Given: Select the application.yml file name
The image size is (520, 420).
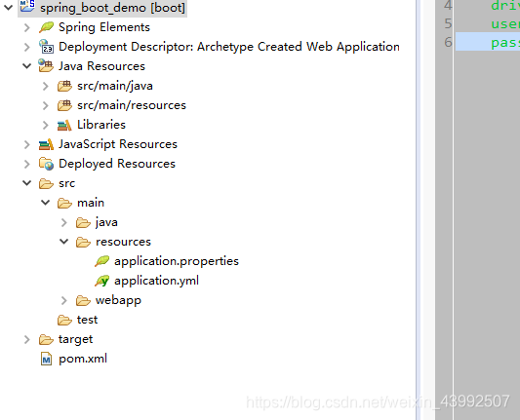Looking at the screenshot, I should click(156, 281).
